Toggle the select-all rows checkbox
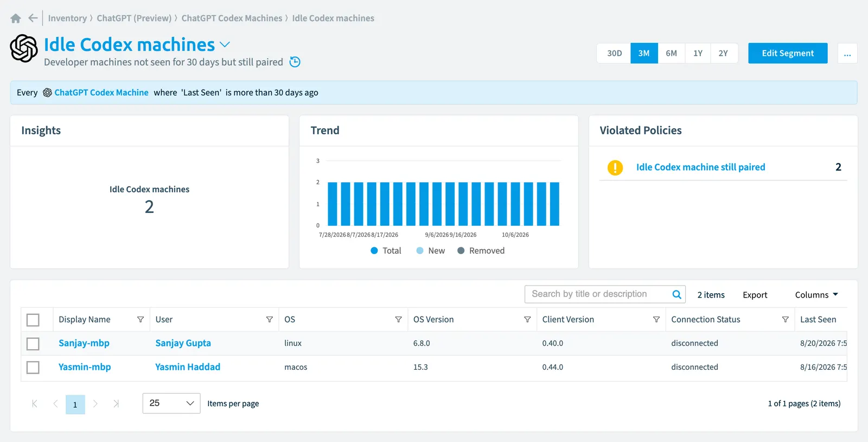Screen dimensions: 868x442 tap(33, 320)
